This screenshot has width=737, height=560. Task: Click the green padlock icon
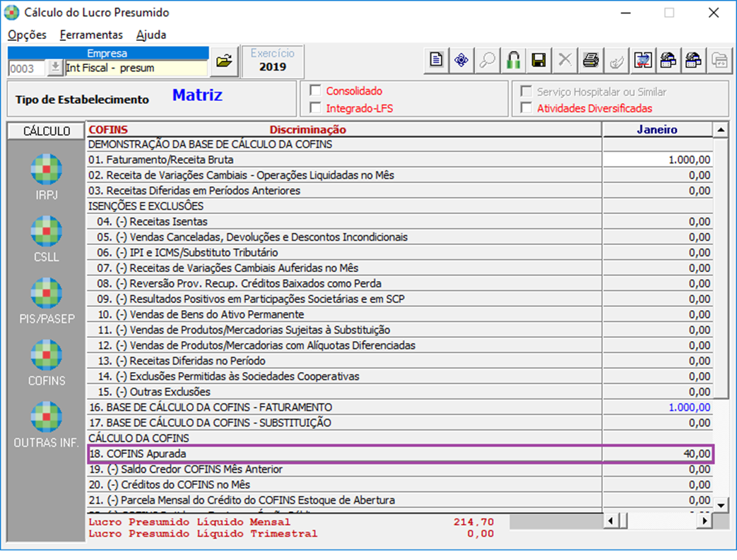coord(513,60)
